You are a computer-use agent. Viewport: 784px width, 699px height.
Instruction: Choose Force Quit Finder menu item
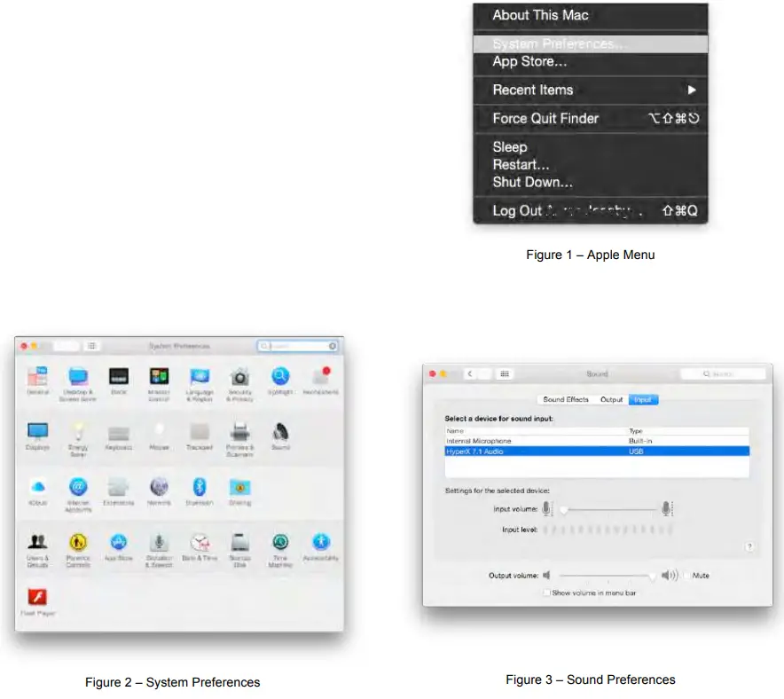pyautogui.click(x=590, y=119)
